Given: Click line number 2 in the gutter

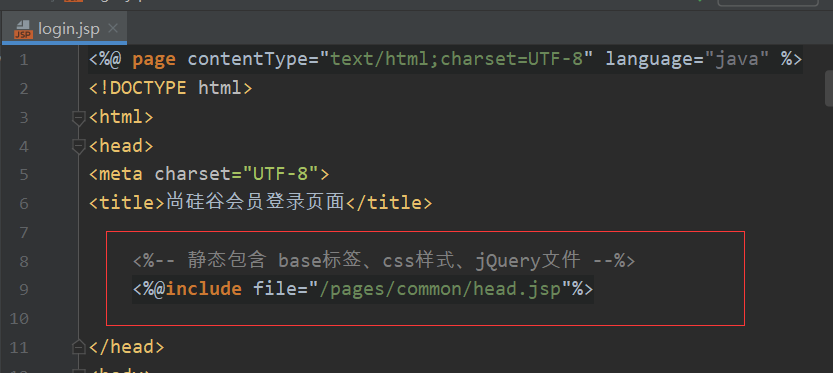Looking at the screenshot, I should [x=23, y=88].
